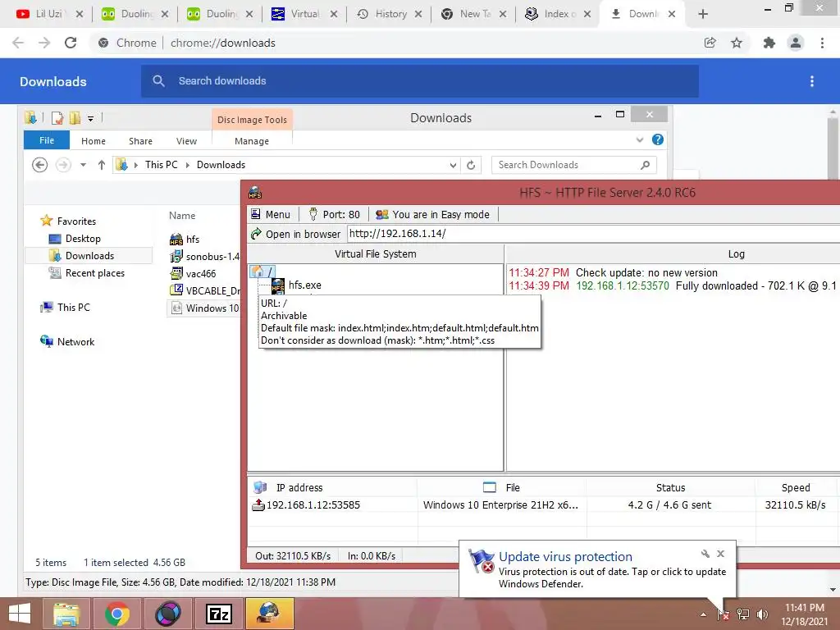
Task: Click the HFS URL field http://192.168.1.14/
Action: coord(594,234)
